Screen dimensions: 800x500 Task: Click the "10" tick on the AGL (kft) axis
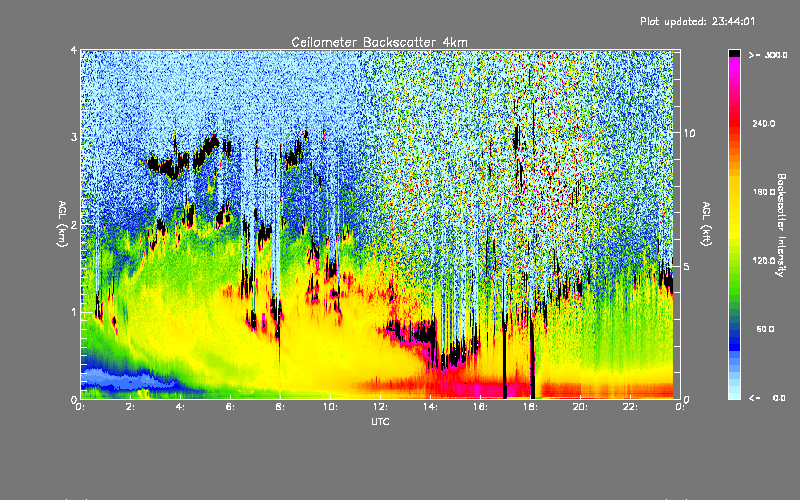(689, 133)
